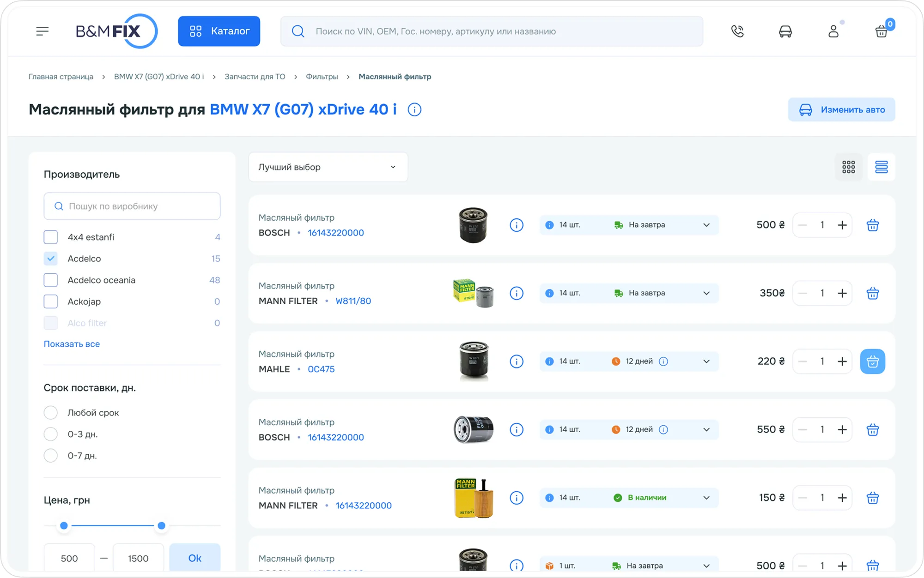The height and width of the screenshot is (578, 924).
Task: Open the user profile icon
Action: click(833, 31)
